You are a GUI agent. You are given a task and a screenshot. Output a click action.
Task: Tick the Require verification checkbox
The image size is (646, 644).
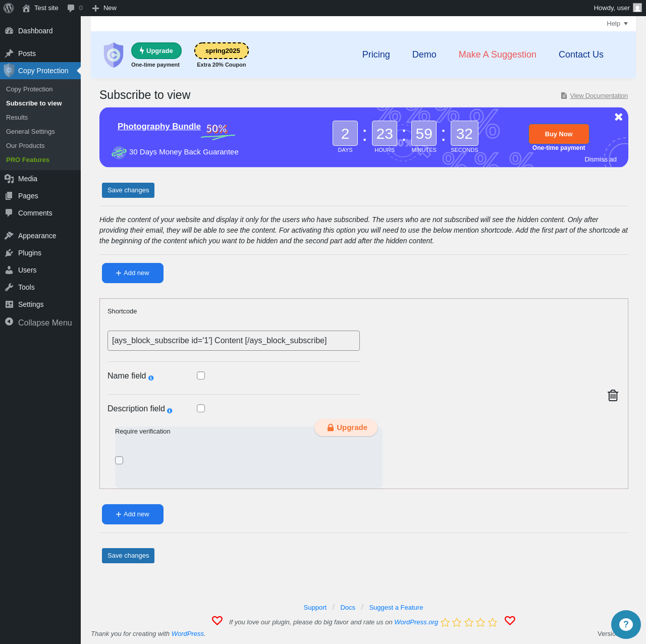click(x=119, y=460)
